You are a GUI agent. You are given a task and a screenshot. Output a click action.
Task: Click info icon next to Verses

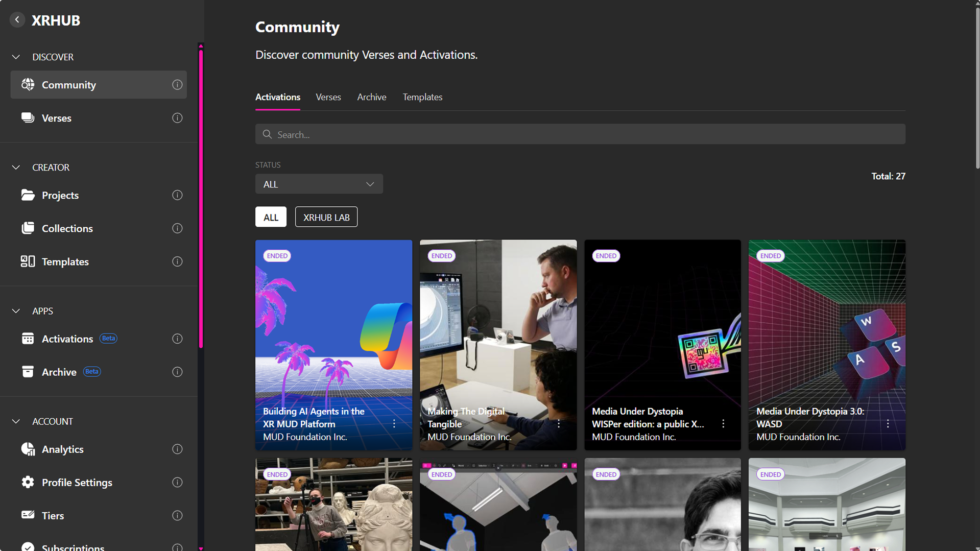[177, 118]
